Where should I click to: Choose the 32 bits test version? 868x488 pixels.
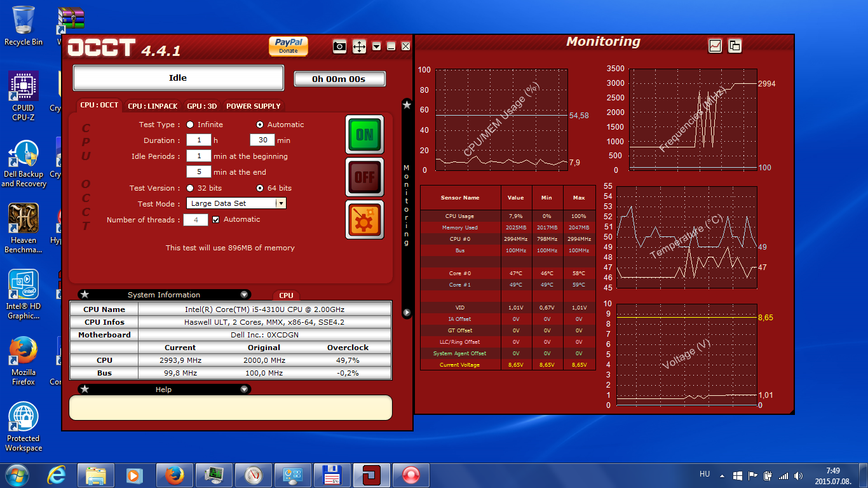tap(190, 188)
